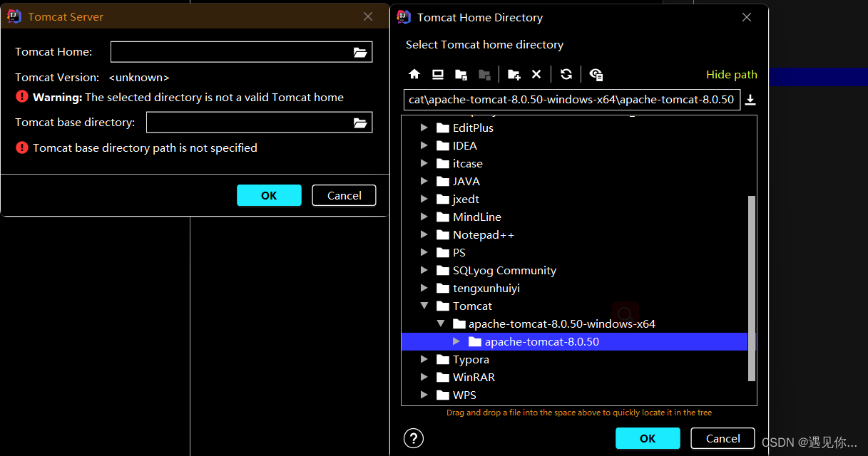Click the directory path text field
This screenshot has height=456, width=868.
point(571,100)
